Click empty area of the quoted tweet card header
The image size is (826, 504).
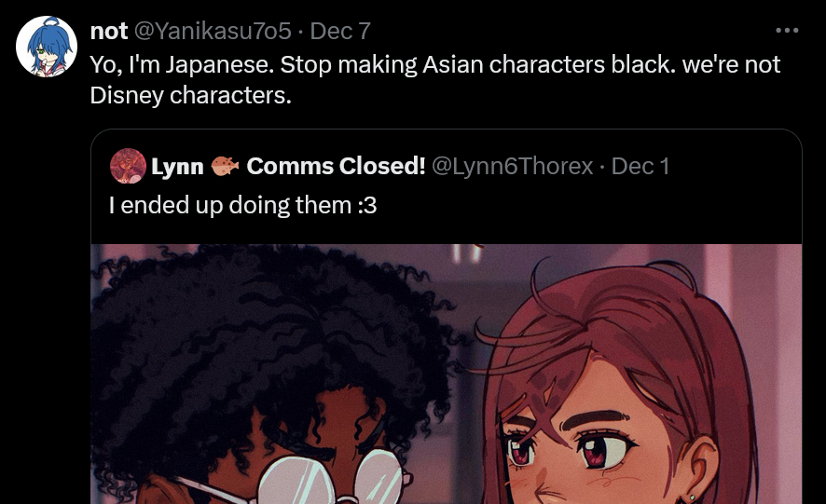click(580, 205)
